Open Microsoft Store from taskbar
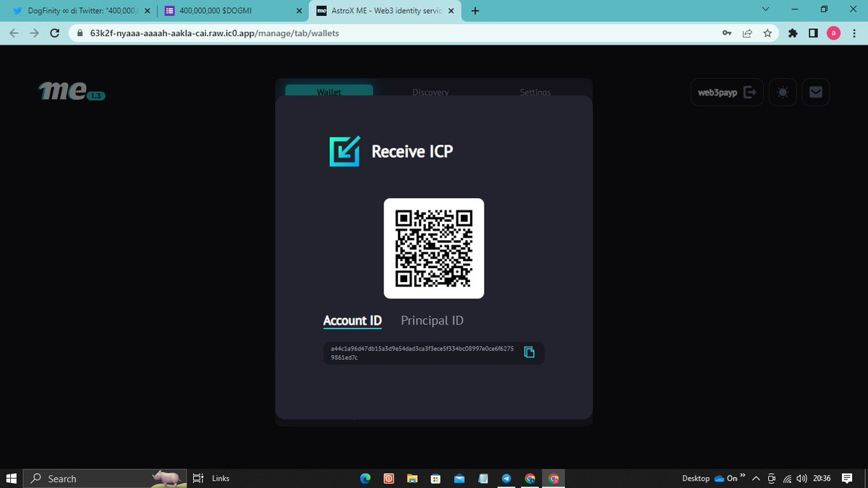This screenshot has height=488, width=868. click(x=435, y=479)
